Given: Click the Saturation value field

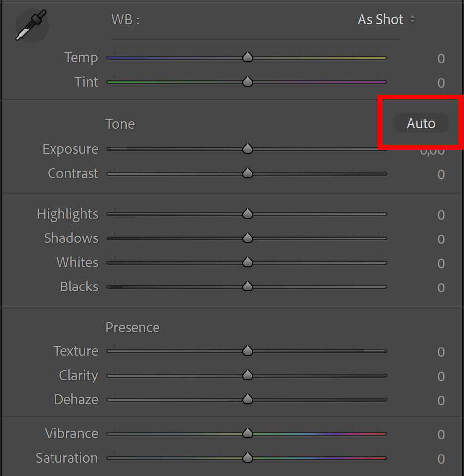Looking at the screenshot, I should [441, 459].
